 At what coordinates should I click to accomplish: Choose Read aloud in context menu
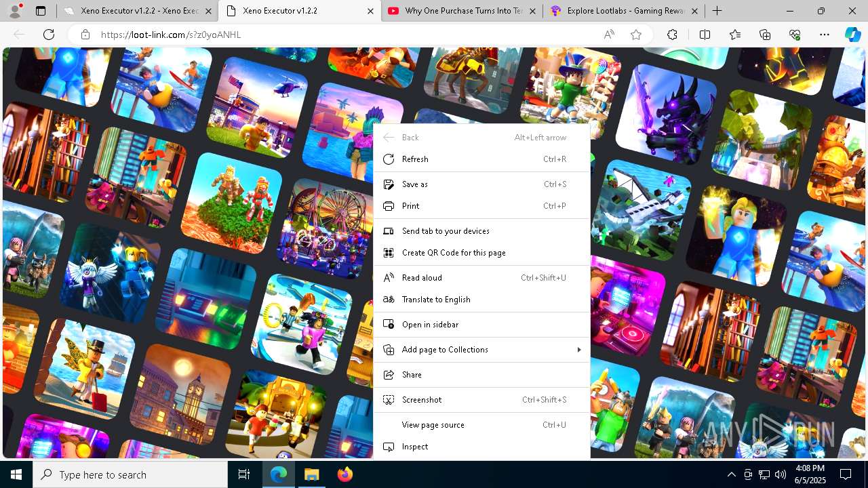[x=481, y=278]
